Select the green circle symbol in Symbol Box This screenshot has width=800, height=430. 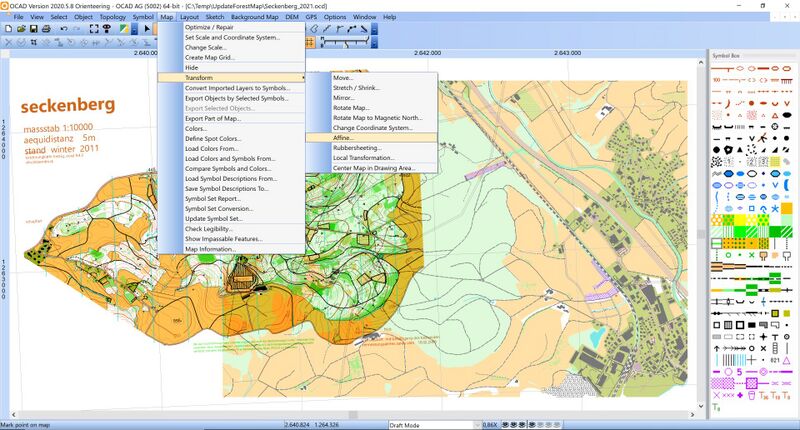pos(728,255)
